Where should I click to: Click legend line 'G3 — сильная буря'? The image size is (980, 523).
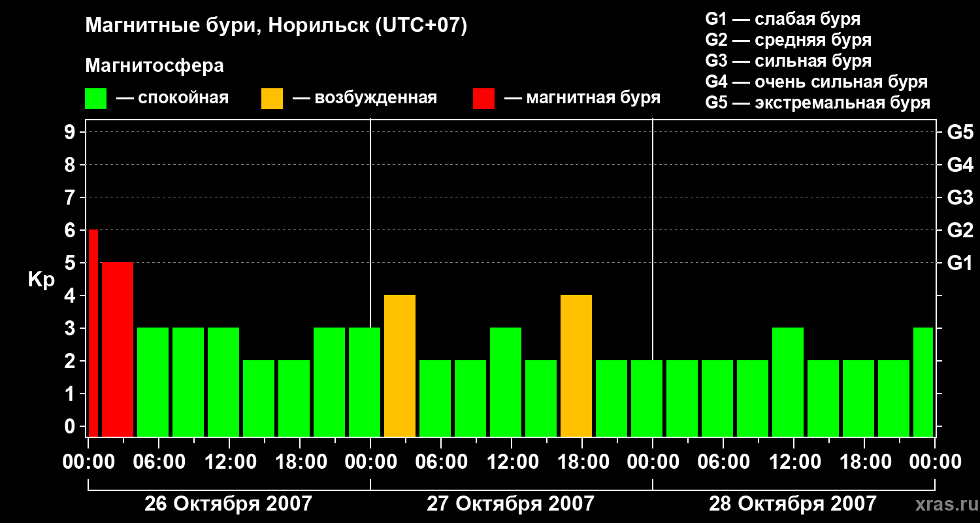tap(788, 61)
